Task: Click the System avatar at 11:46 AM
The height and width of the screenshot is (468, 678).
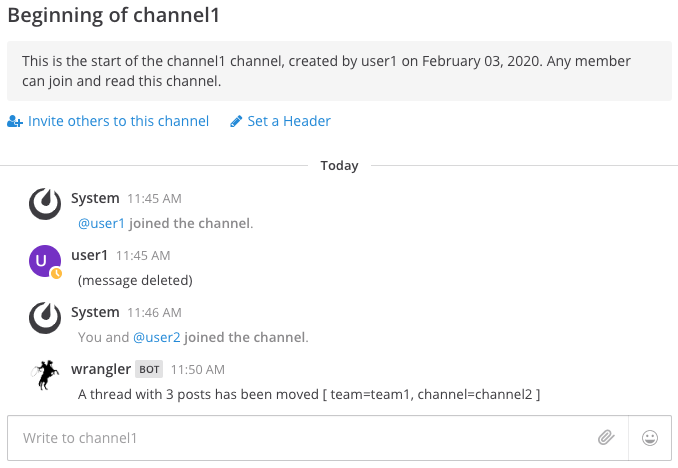Action: tap(45, 318)
